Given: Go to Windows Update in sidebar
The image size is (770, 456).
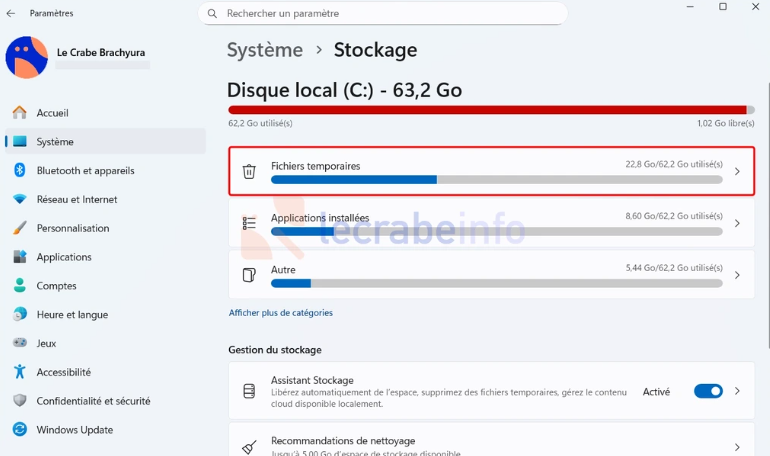Looking at the screenshot, I should tap(75, 430).
